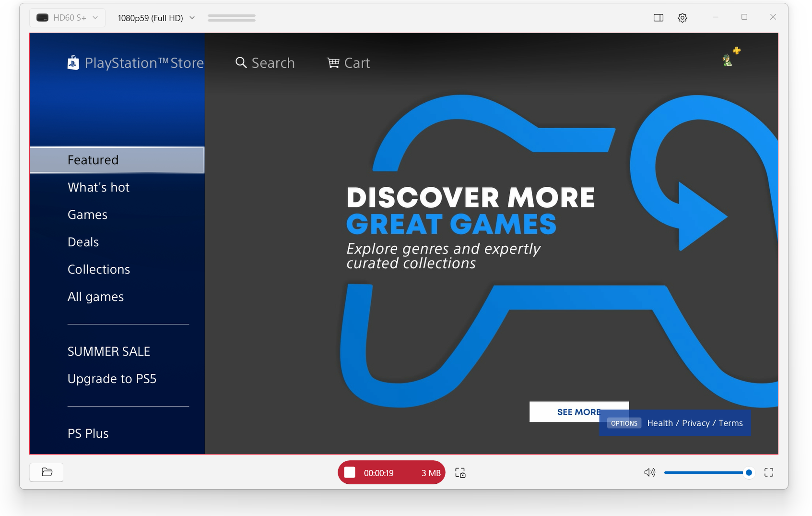Open Health / Privacy / Terms
Image resolution: width=812 pixels, height=516 pixels.
694,423
